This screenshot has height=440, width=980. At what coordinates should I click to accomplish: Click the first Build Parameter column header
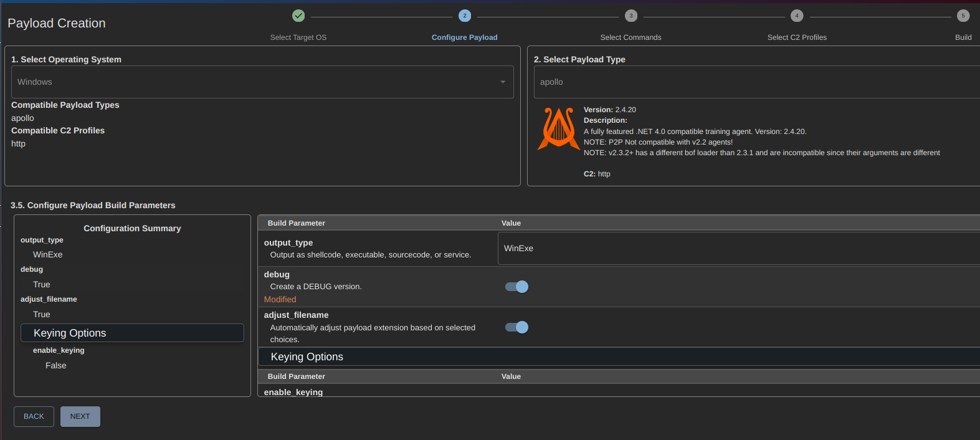coord(297,223)
